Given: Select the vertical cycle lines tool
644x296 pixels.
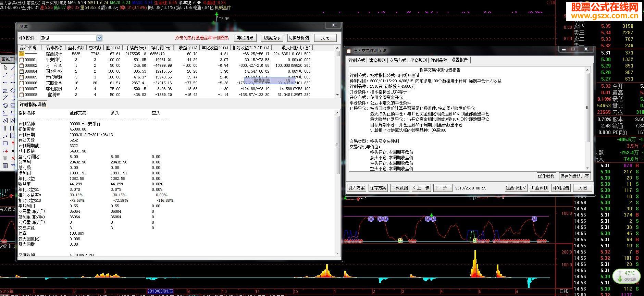Looking at the screenshot, I should (5, 128).
